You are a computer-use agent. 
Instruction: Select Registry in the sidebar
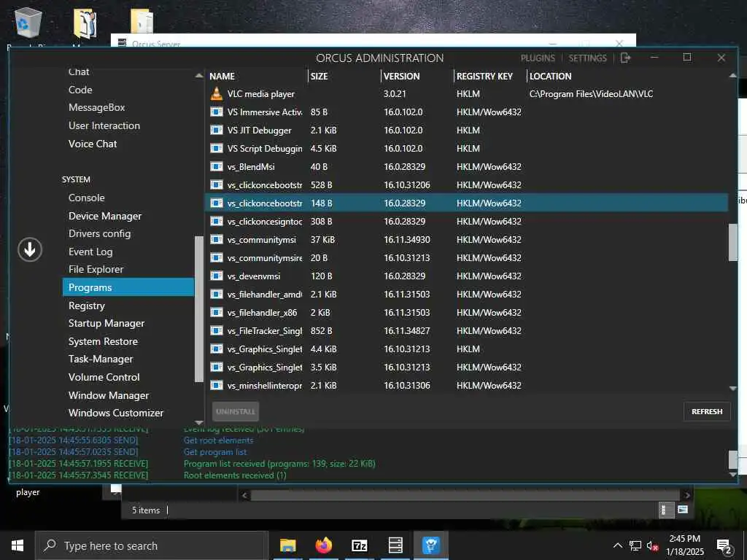[x=86, y=306]
